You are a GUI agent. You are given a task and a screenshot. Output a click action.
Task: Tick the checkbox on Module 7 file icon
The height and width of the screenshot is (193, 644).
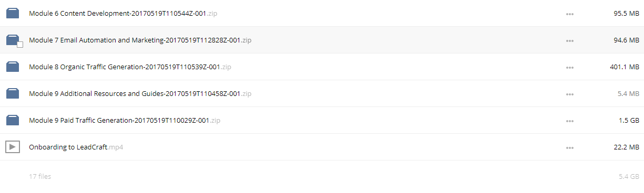click(20, 45)
